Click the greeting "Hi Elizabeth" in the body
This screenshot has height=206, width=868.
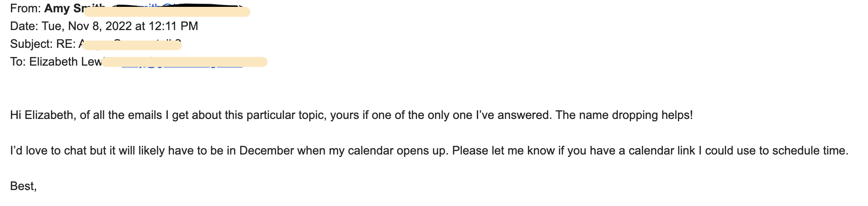tap(42, 115)
